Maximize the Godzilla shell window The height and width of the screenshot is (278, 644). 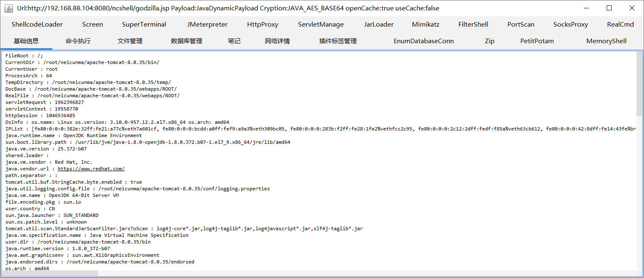pos(609,8)
